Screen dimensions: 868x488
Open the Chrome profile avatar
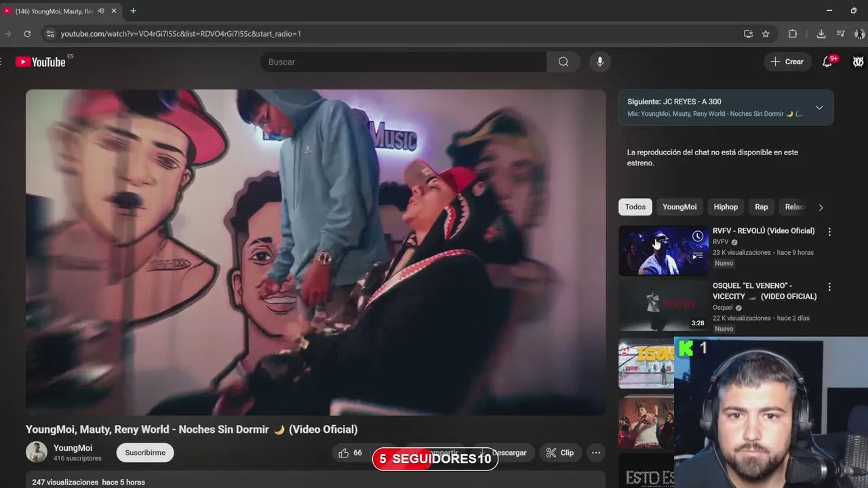(860, 33)
